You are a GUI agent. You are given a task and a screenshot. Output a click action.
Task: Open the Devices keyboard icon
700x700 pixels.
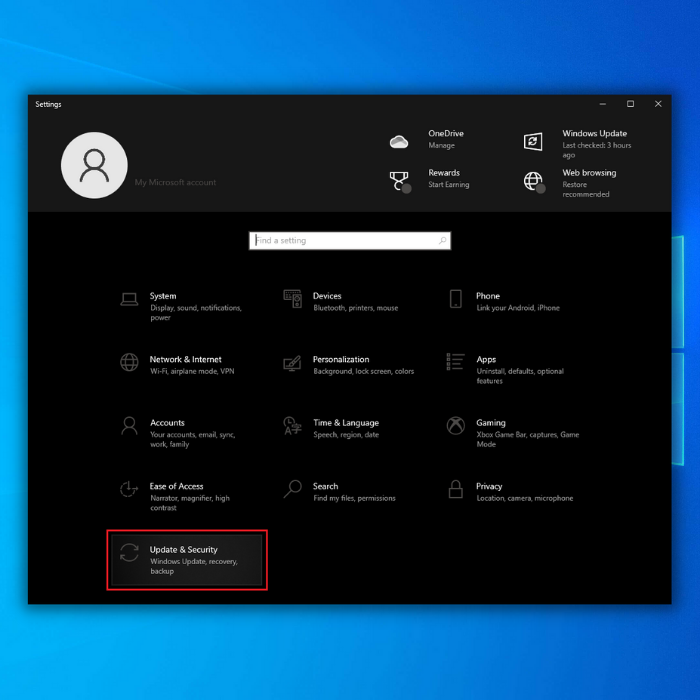[292, 299]
